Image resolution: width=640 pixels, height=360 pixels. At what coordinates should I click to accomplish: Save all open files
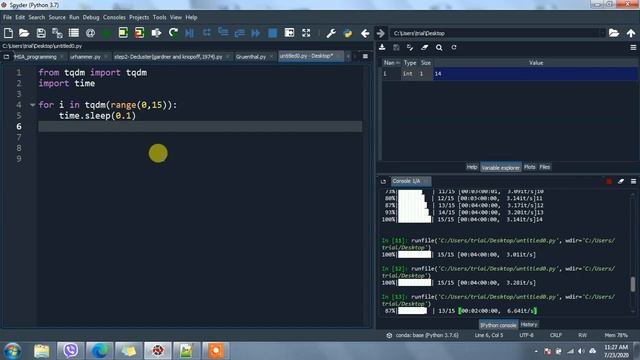pos(57,33)
